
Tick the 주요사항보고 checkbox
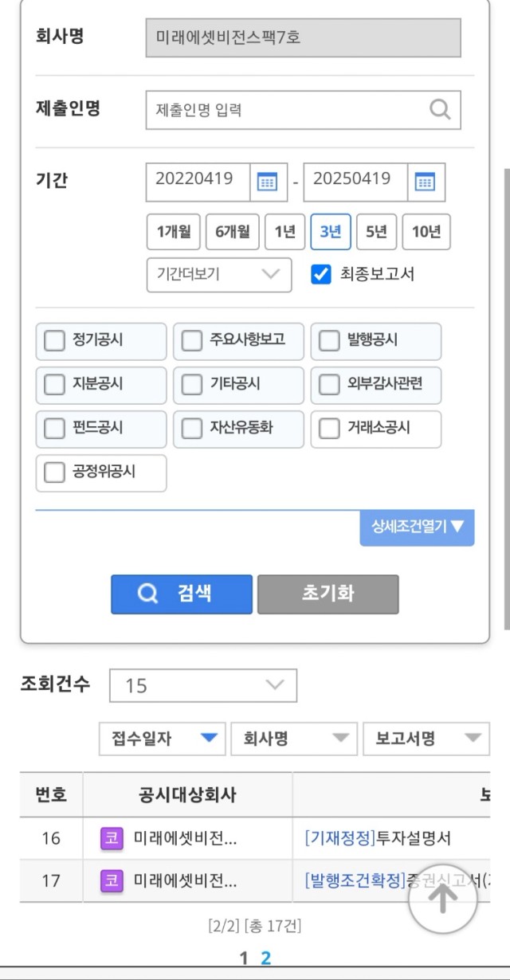click(192, 341)
